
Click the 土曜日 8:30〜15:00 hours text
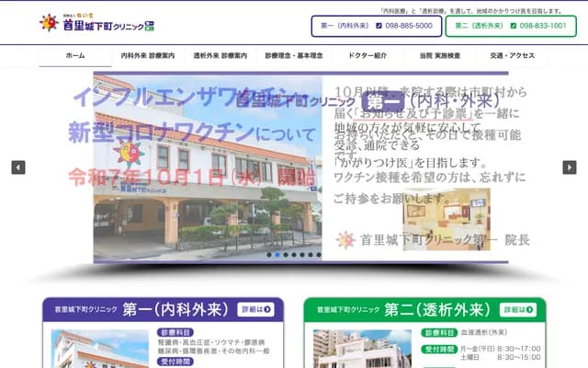[x=500, y=357]
